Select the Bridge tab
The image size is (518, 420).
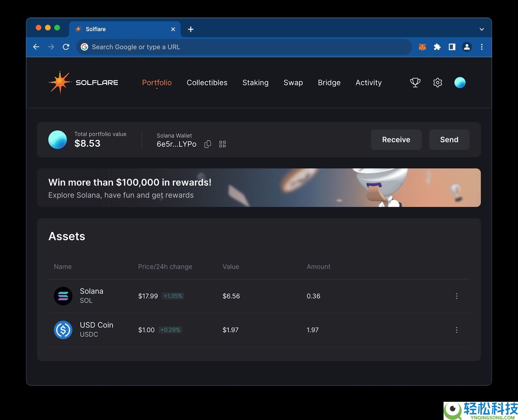[329, 83]
